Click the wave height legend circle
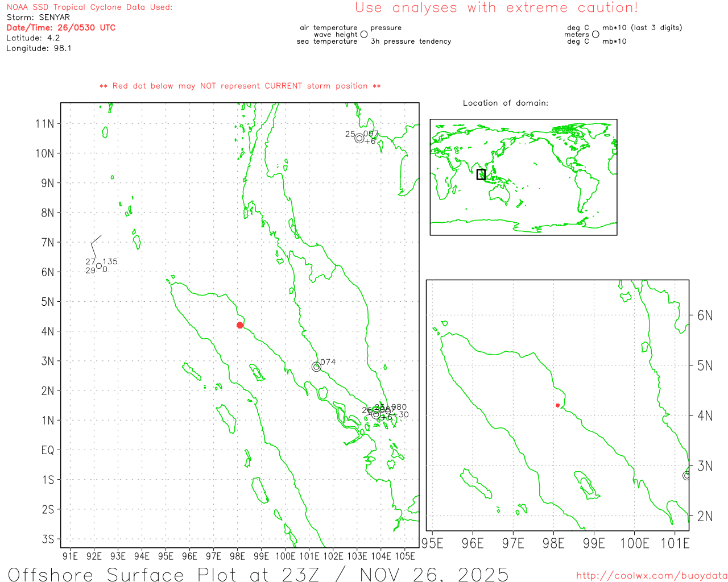The height and width of the screenshot is (582, 728). [364, 34]
